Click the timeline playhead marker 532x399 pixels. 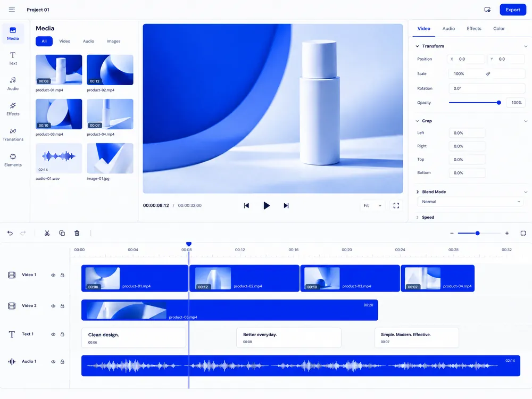coord(189,244)
